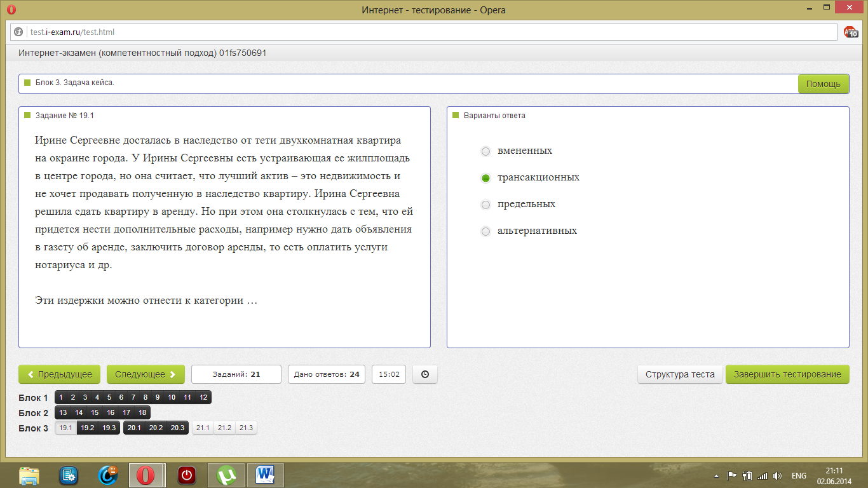Open the ad blocker extension icon
Image resolution: width=868 pixels, height=488 pixels.
click(x=850, y=32)
